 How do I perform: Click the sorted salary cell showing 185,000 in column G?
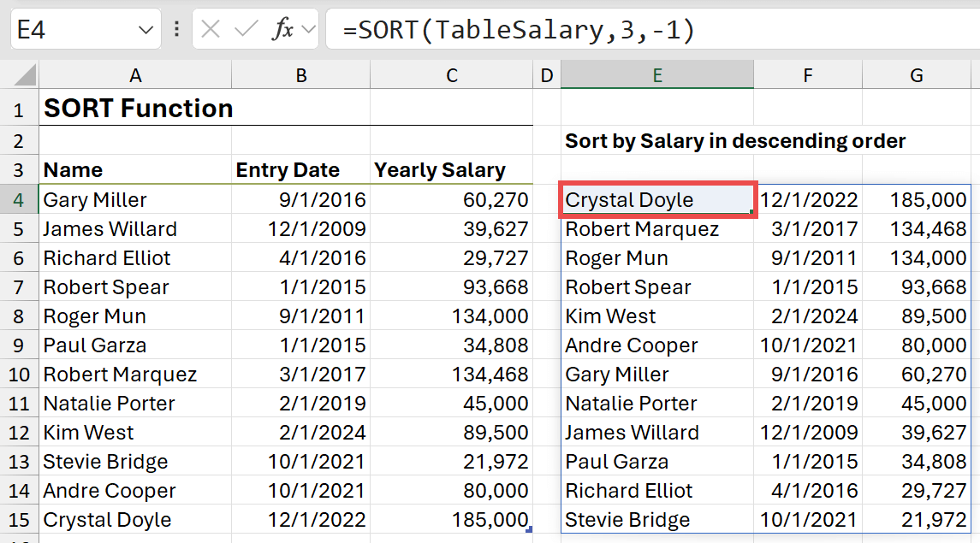click(916, 200)
